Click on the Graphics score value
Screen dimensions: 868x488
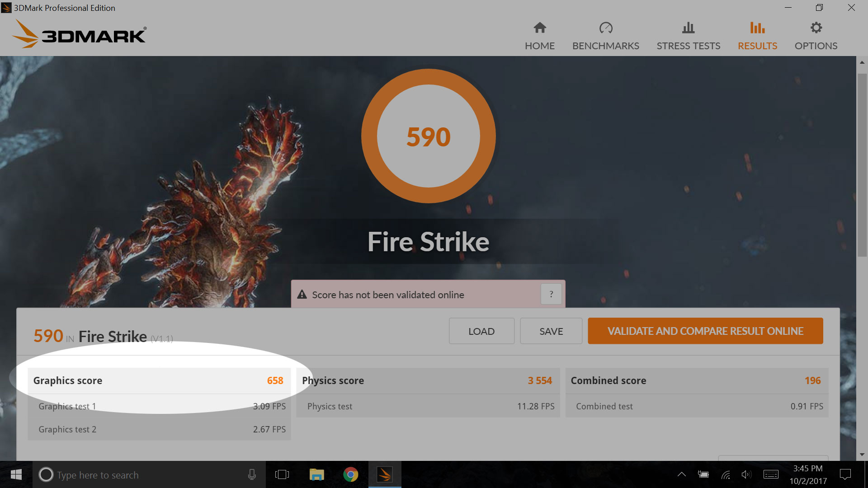(x=275, y=380)
